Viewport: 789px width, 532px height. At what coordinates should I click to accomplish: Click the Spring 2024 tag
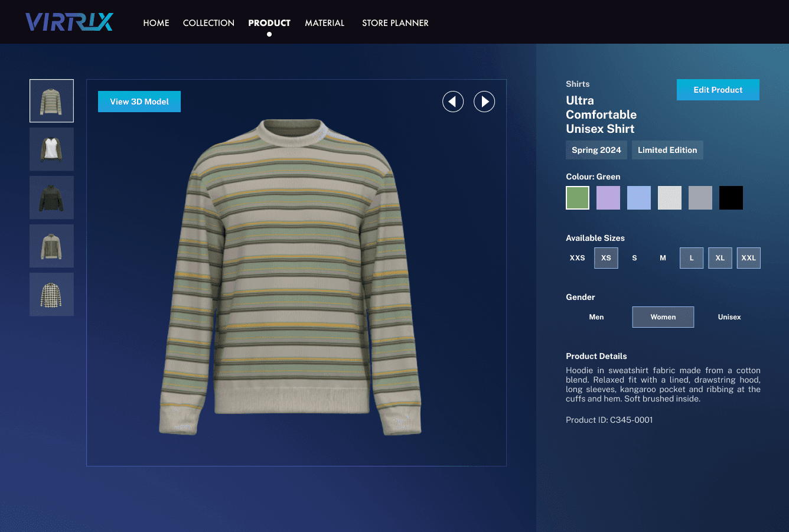click(x=596, y=149)
